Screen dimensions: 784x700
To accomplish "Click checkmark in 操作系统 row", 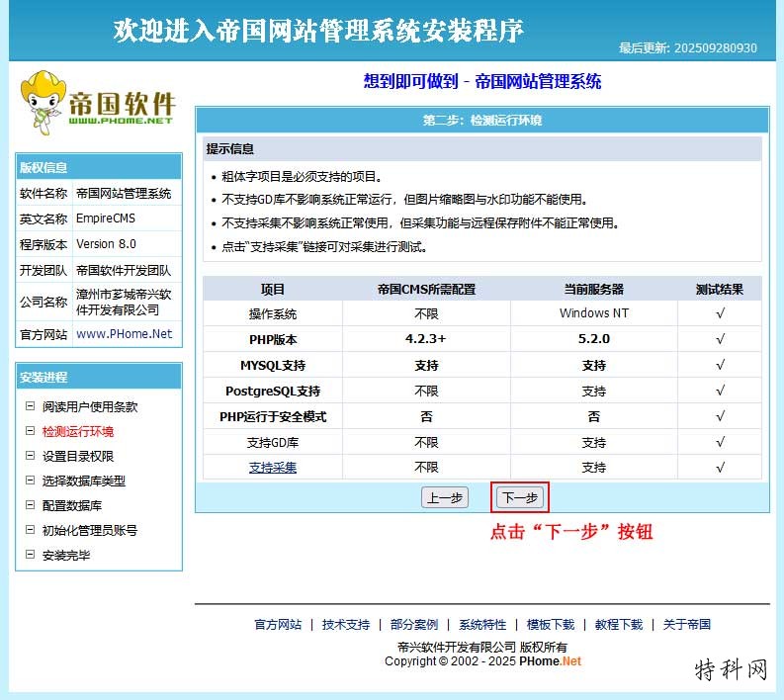I will tap(720, 313).
